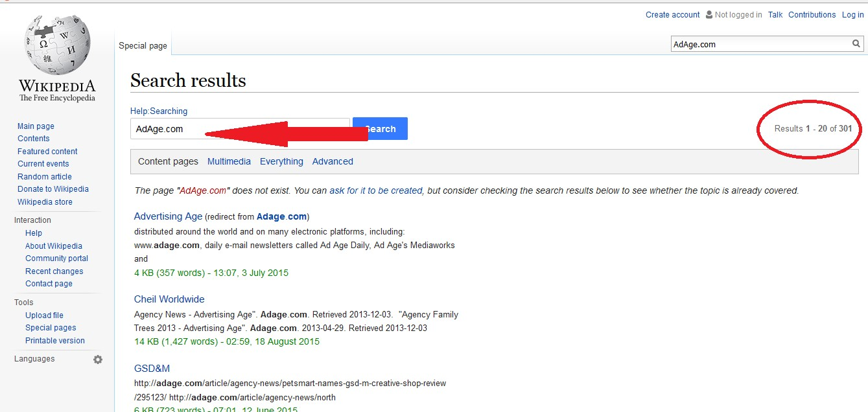868x412 pixels.
Task: Open the Advertising Age search result
Action: coord(169,216)
